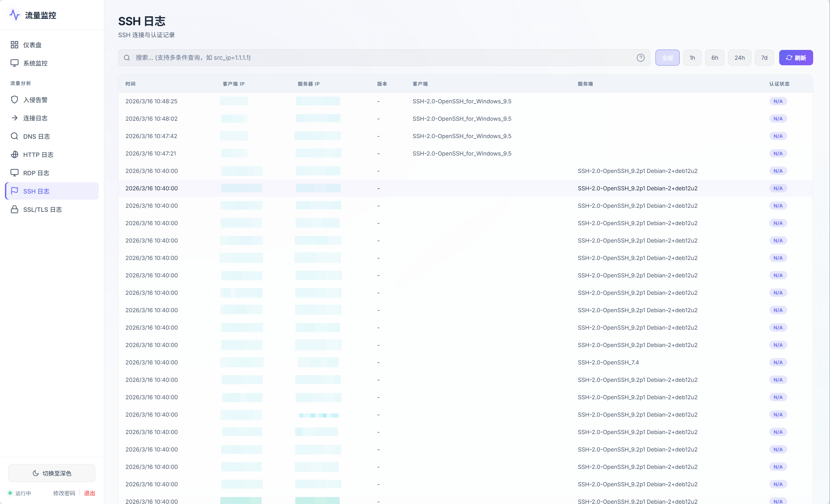Viewport: 830px width, 504px height.
Task: Select the 1h time range filter
Action: click(692, 57)
